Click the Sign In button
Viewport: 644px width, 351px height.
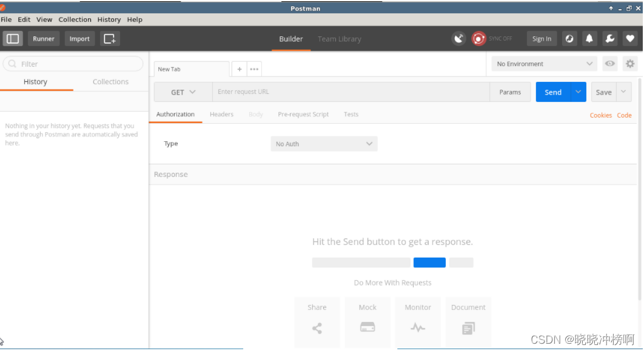click(542, 39)
